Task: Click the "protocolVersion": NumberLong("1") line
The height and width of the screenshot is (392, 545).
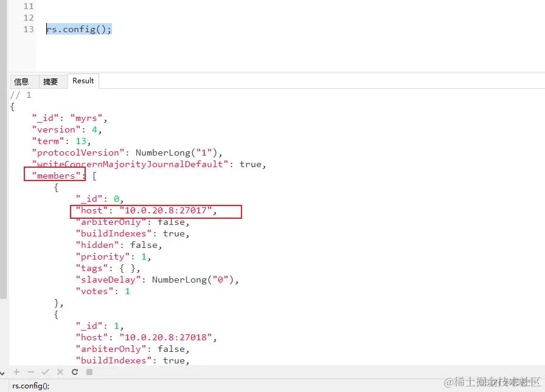Action: [127, 153]
